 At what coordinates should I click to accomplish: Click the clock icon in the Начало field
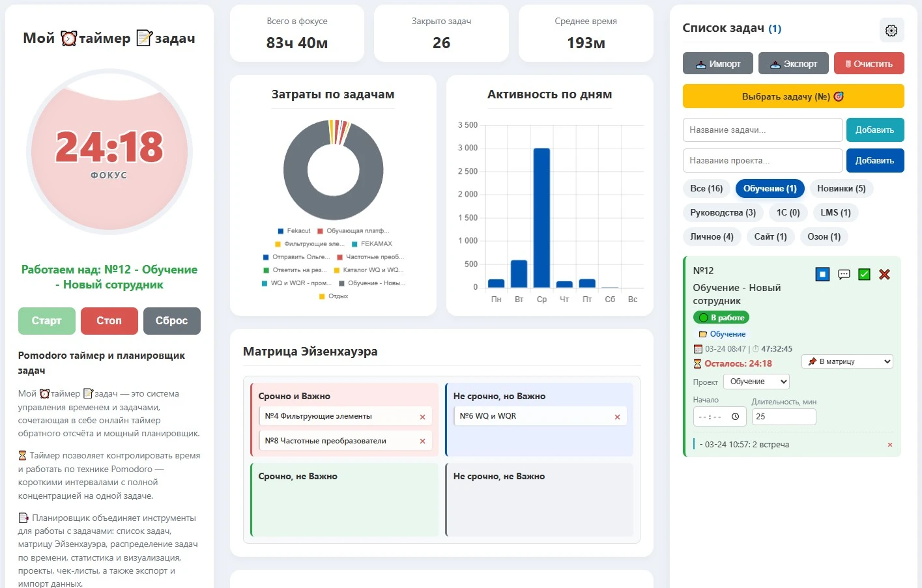[735, 417]
